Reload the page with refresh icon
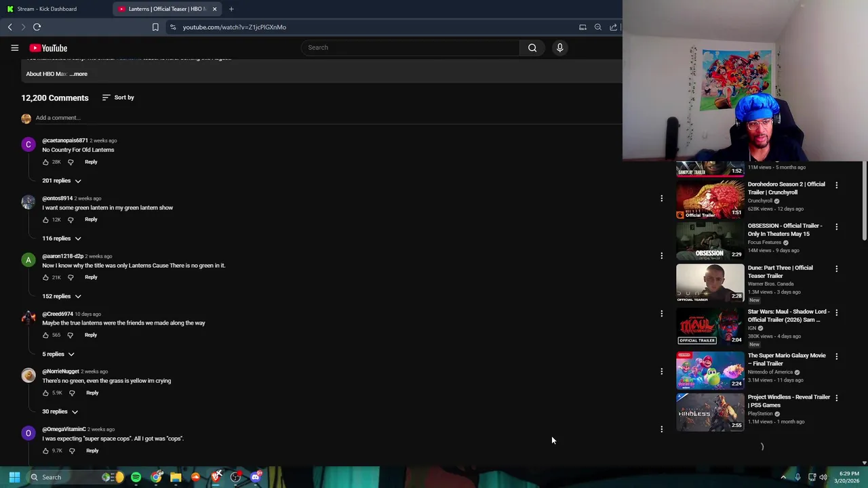Image resolution: width=868 pixels, height=488 pixels. [37, 27]
